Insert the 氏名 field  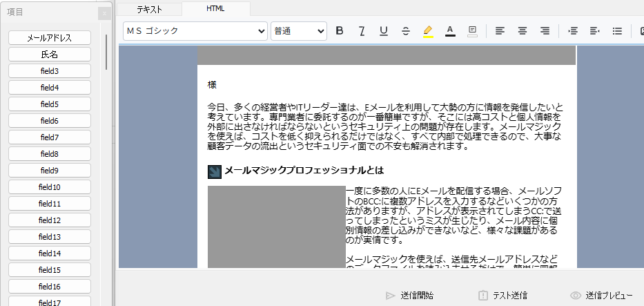click(49, 54)
